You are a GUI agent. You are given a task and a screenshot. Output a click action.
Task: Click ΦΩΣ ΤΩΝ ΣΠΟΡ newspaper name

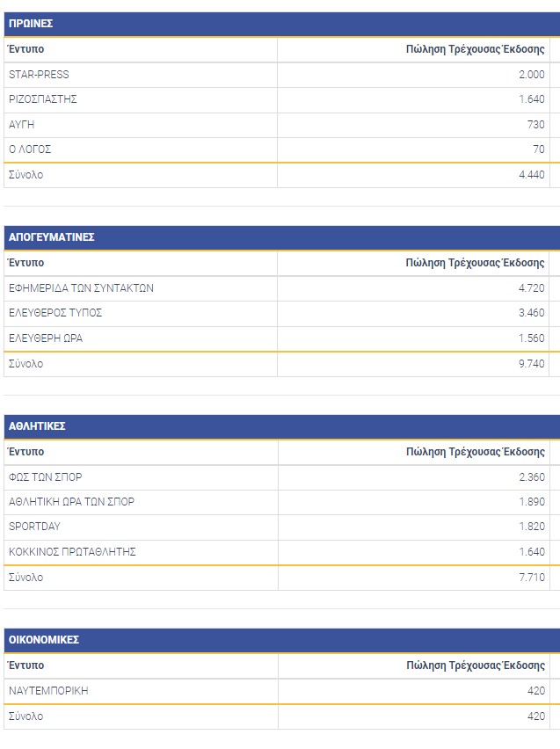tap(46, 477)
